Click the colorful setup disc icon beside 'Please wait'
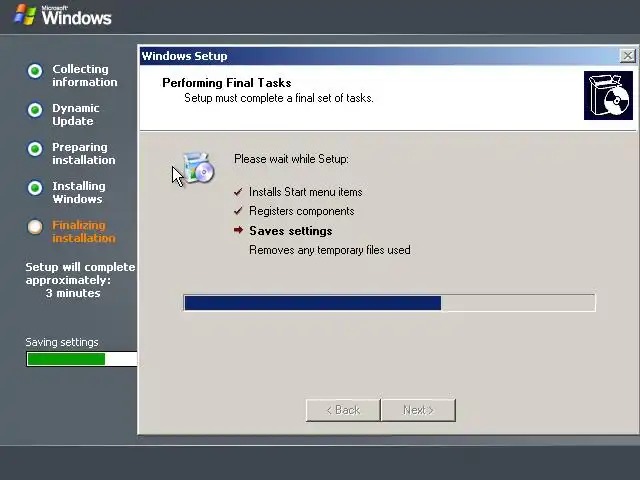This screenshot has width=640, height=480. [x=198, y=168]
